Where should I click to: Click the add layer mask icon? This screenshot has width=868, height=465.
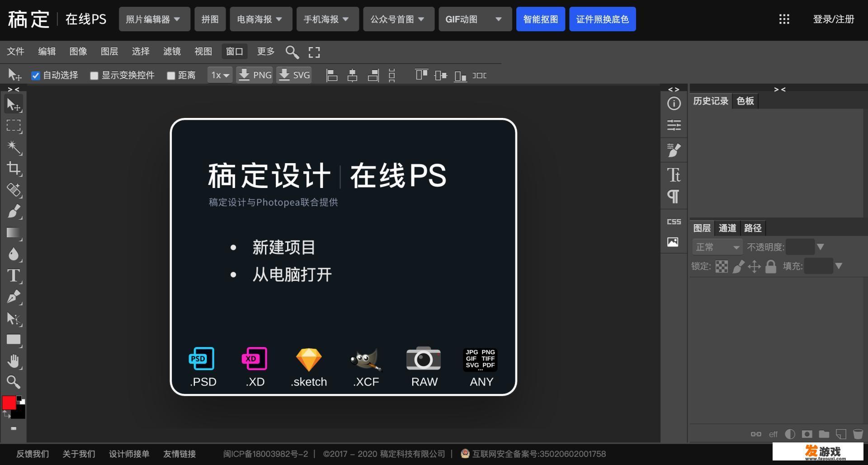click(x=807, y=434)
